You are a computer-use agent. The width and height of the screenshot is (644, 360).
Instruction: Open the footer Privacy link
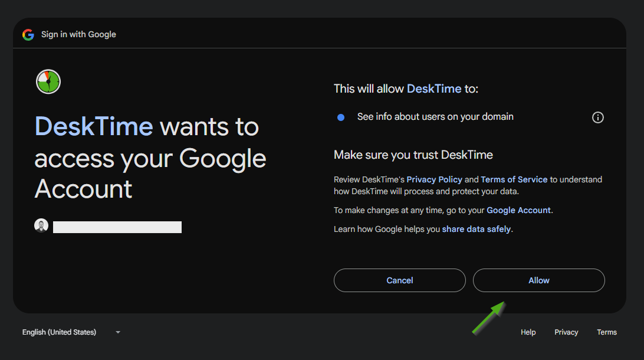[x=566, y=332]
